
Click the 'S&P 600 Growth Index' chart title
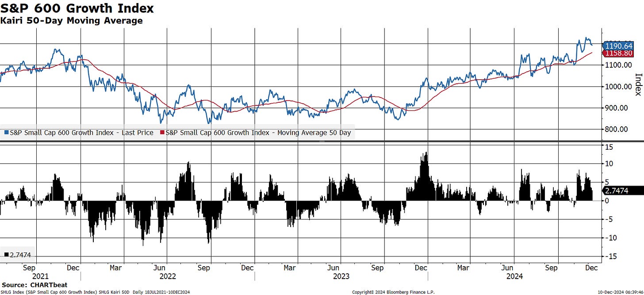77,8
